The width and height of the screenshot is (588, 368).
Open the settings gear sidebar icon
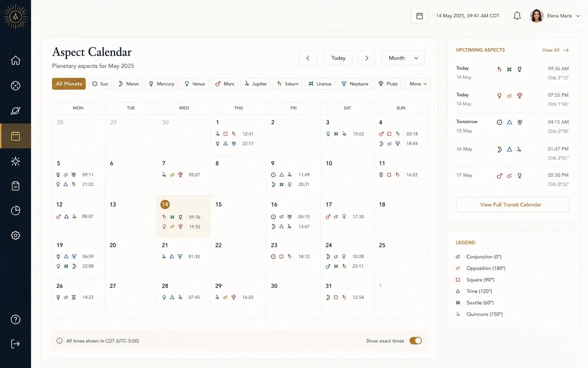[16, 235]
